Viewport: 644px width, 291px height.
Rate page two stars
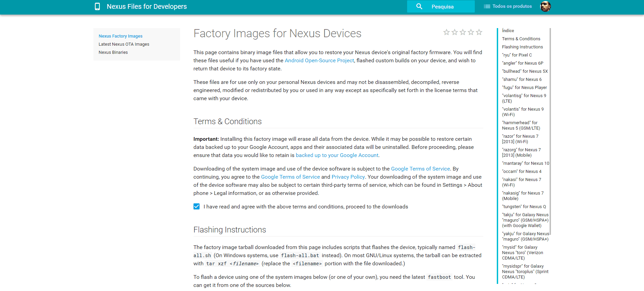pyautogui.click(x=454, y=32)
